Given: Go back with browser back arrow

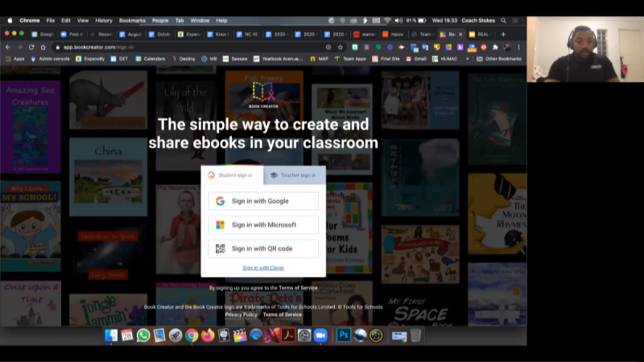Looking at the screenshot, I should pyautogui.click(x=8, y=47).
